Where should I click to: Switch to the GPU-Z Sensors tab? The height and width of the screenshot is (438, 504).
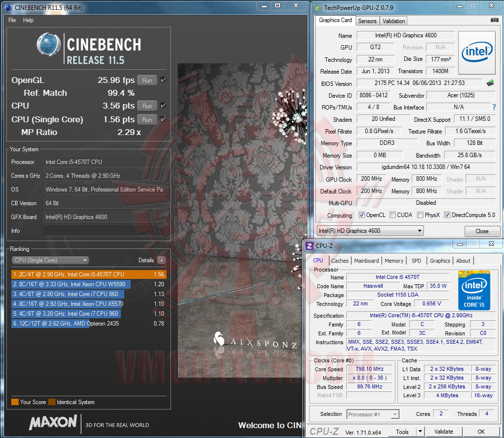coord(367,21)
